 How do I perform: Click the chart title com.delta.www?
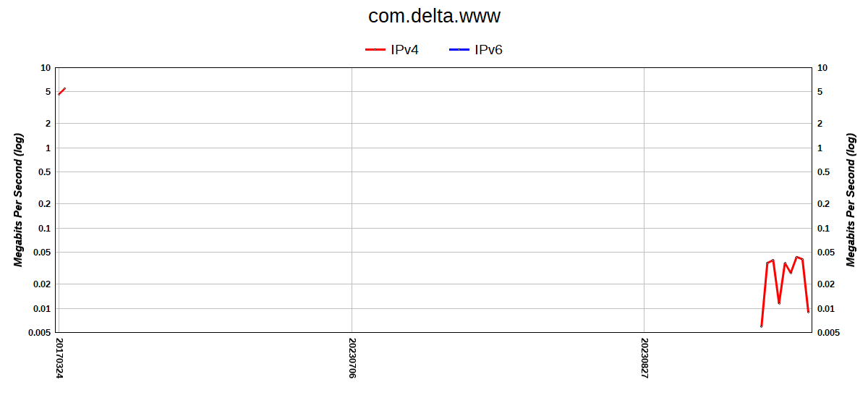434,16
